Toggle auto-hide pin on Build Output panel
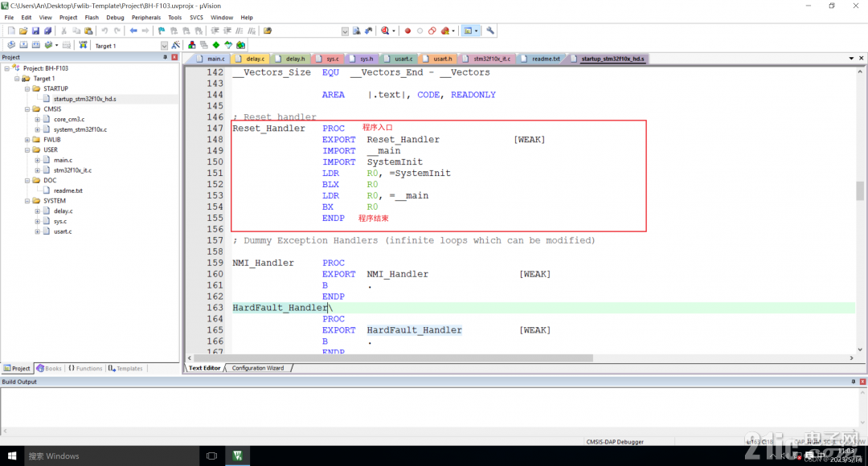This screenshot has width=868, height=466. point(853,382)
